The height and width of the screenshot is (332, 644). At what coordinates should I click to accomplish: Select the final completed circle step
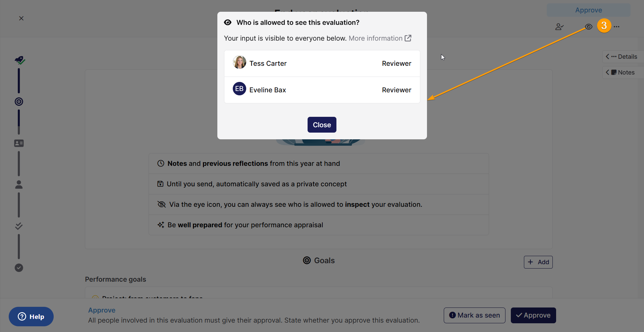click(19, 268)
